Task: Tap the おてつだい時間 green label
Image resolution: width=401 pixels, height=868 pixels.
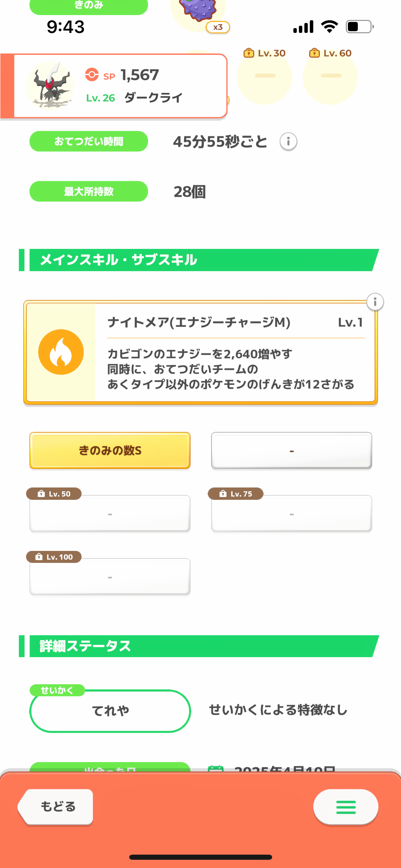Action: pyautogui.click(x=89, y=141)
